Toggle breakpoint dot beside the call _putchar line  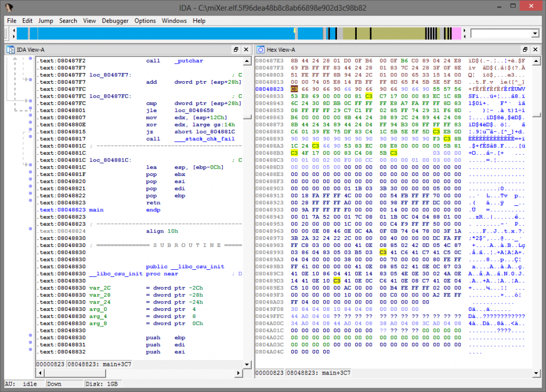(30, 59)
